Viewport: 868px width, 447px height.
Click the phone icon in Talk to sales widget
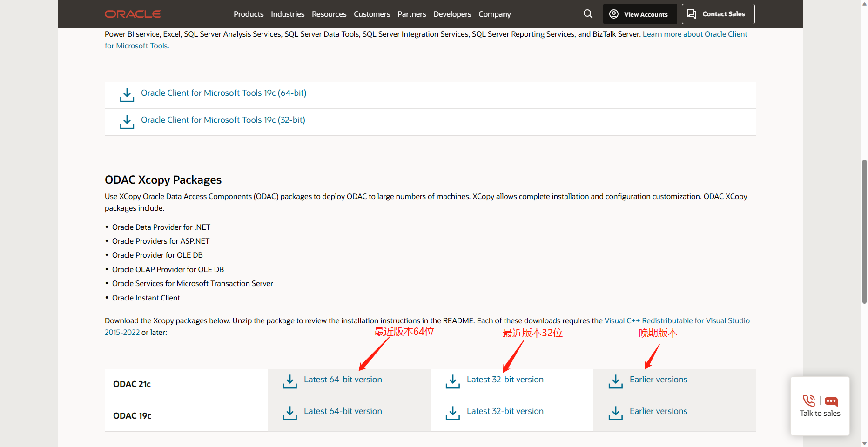coord(808,400)
